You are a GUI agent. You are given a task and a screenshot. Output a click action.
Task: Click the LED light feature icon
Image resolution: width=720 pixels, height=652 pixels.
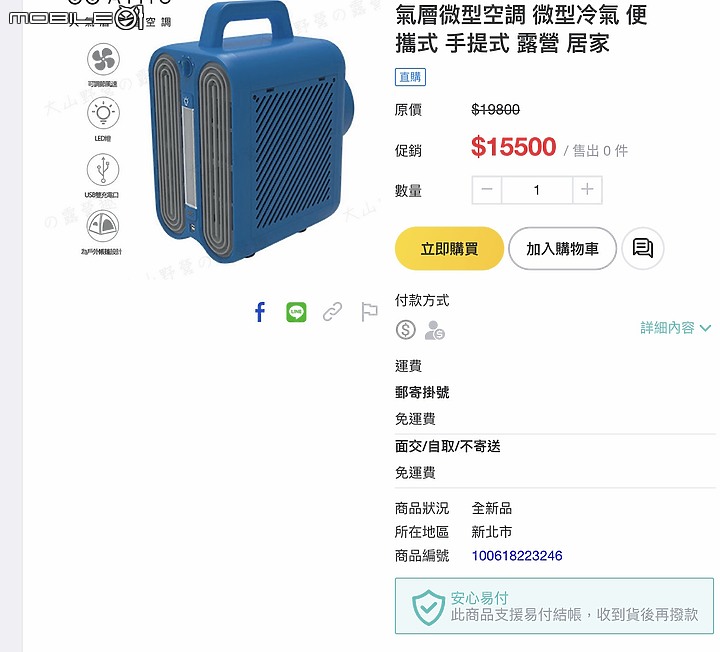pyautogui.click(x=103, y=113)
